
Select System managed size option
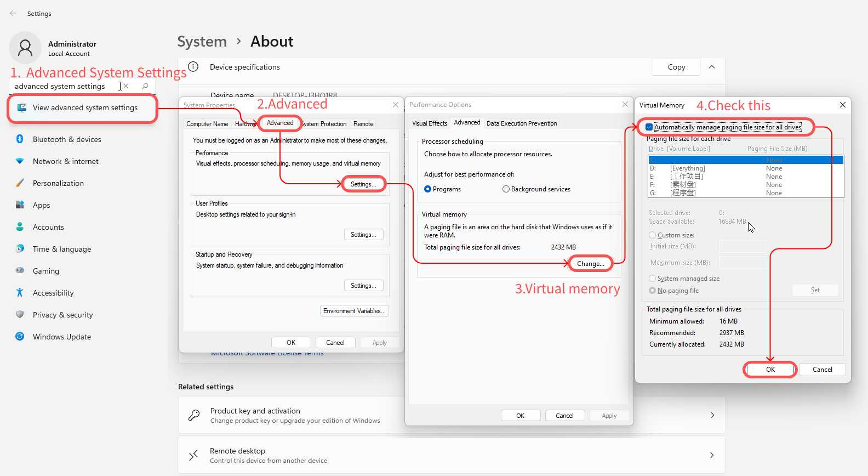tap(652, 279)
